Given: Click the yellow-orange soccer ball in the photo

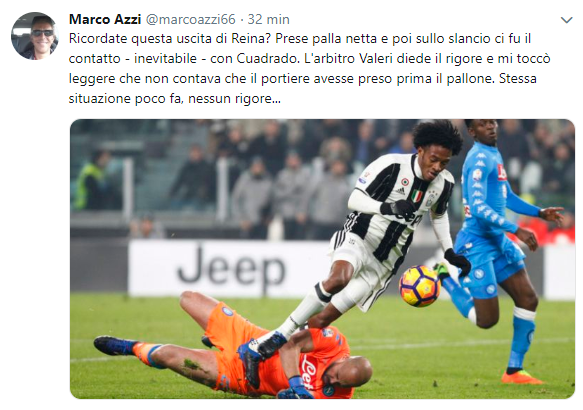Looking at the screenshot, I should [419, 285].
